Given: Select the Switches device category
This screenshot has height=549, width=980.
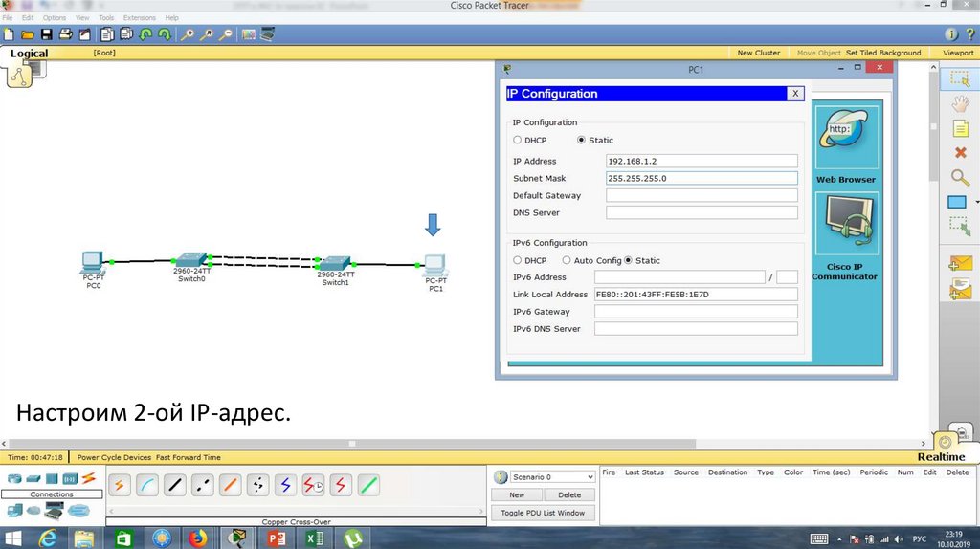Looking at the screenshot, I should point(33,479).
